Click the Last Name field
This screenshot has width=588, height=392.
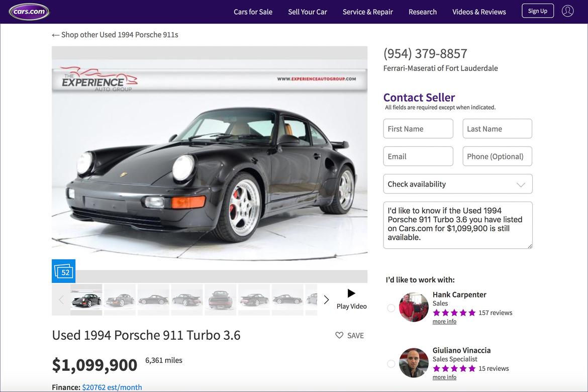(x=497, y=129)
